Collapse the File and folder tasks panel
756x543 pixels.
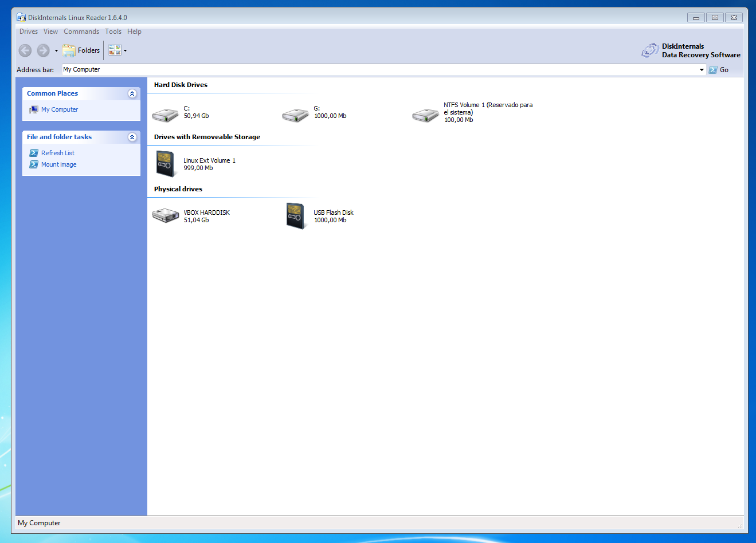coord(132,137)
